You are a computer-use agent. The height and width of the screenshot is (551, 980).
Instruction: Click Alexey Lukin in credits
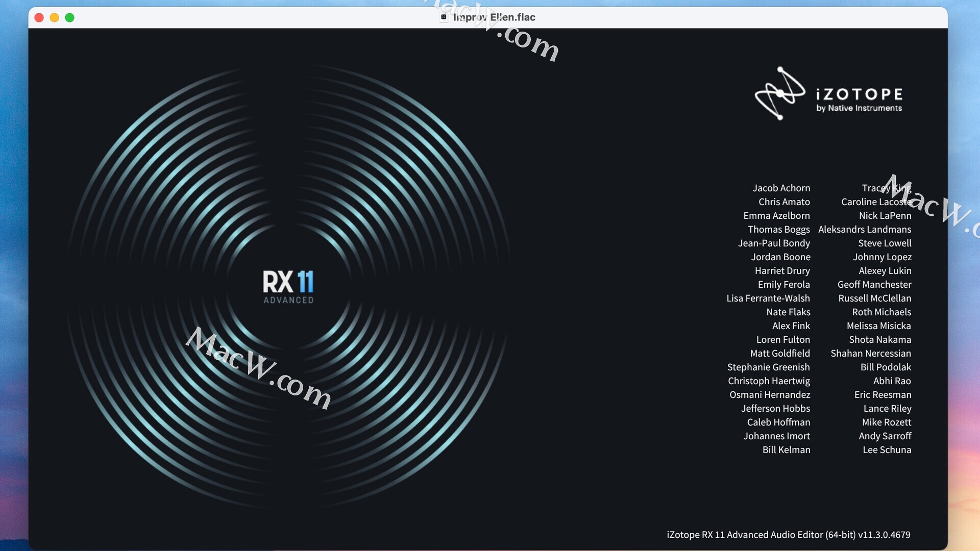pos(885,271)
